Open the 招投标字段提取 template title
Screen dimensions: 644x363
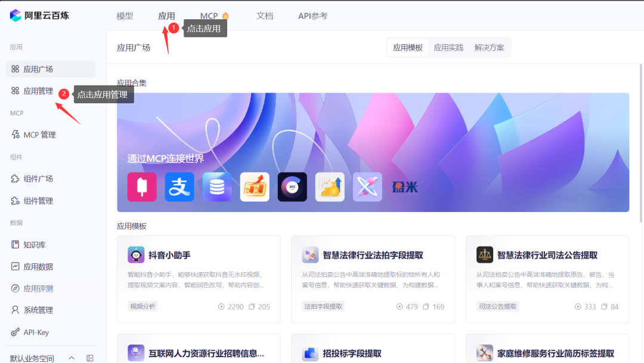[x=352, y=353]
